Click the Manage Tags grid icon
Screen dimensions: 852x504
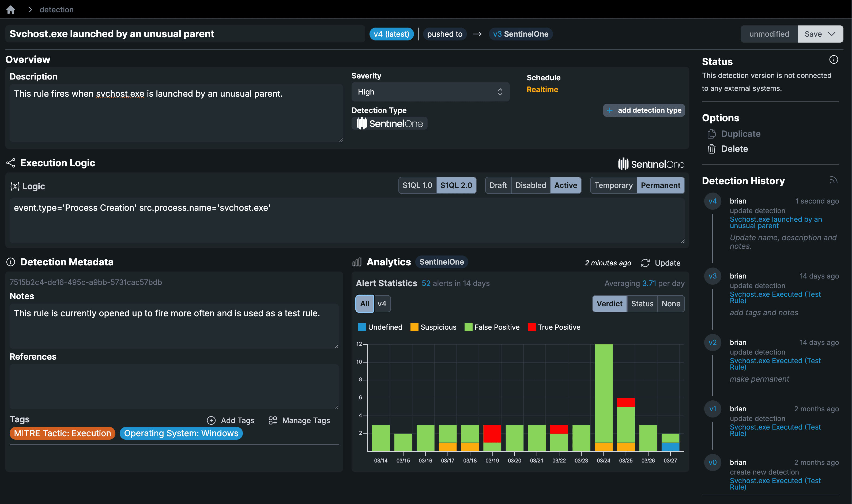[x=273, y=420]
